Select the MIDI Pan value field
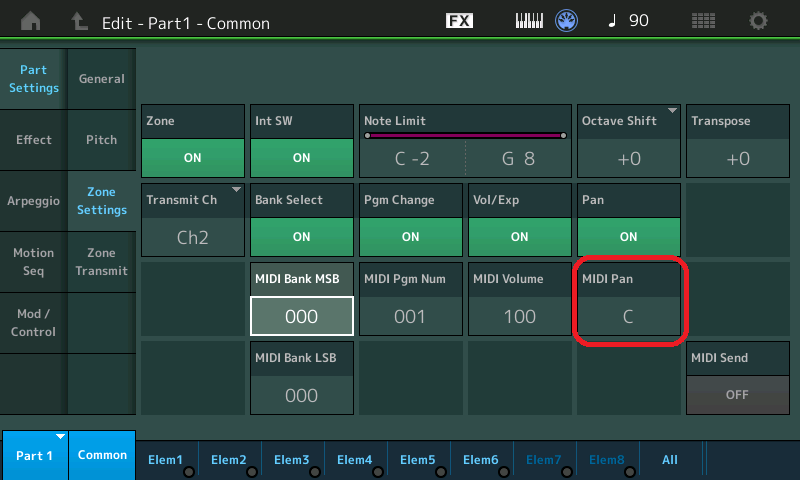This screenshot has width=800, height=480. (x=628, y=316)
